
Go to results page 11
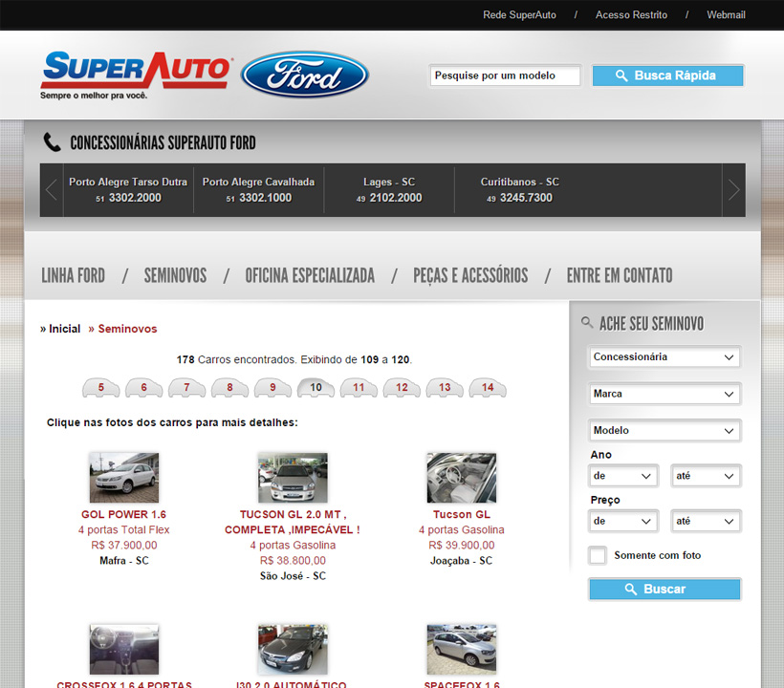(x=359, y=387)
